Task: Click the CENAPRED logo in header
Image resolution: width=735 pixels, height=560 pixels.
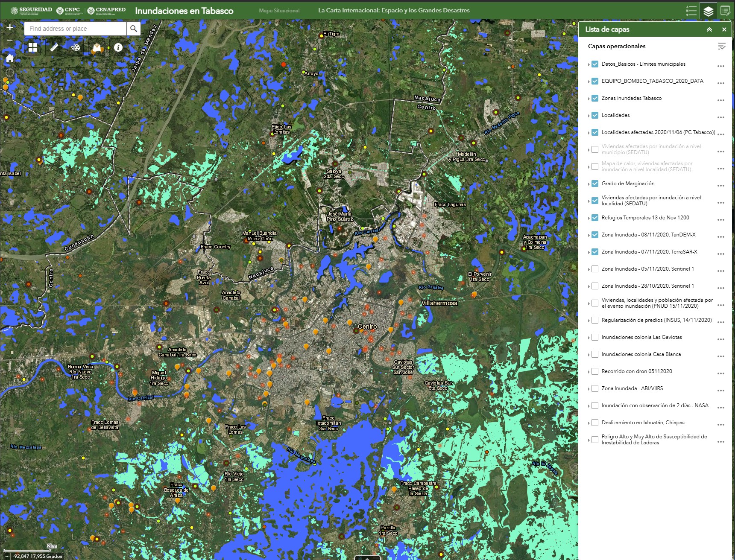Action: (107, 10)
